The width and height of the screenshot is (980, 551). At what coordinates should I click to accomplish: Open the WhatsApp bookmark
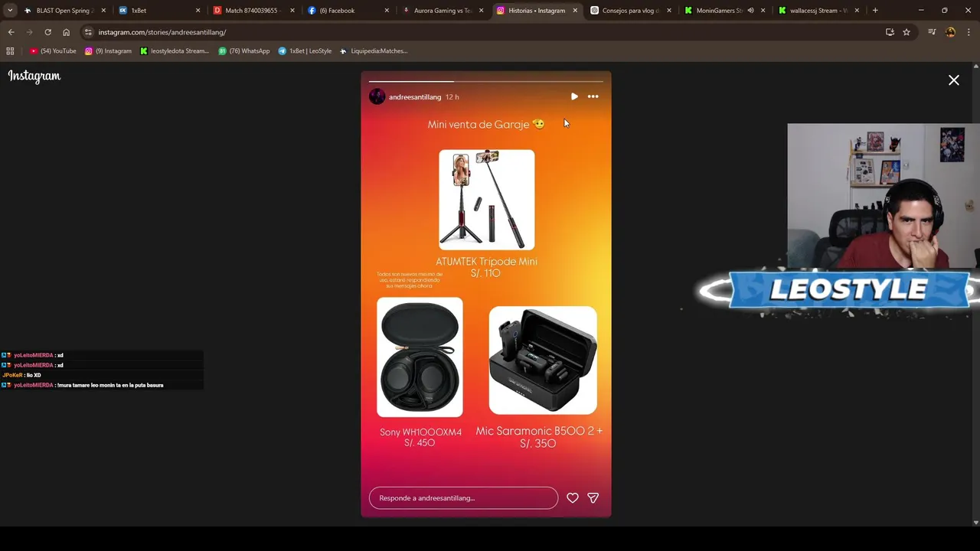click(x=244, y=51)
